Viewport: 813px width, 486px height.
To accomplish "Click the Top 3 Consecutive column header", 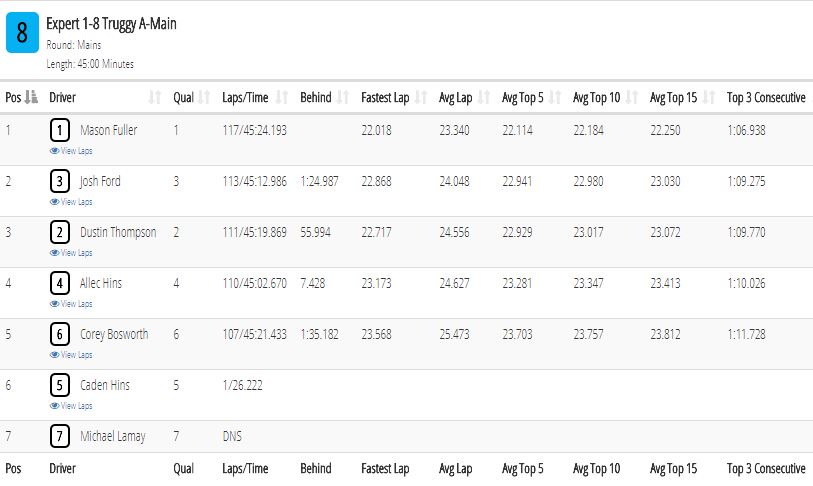I will point(766,98).
